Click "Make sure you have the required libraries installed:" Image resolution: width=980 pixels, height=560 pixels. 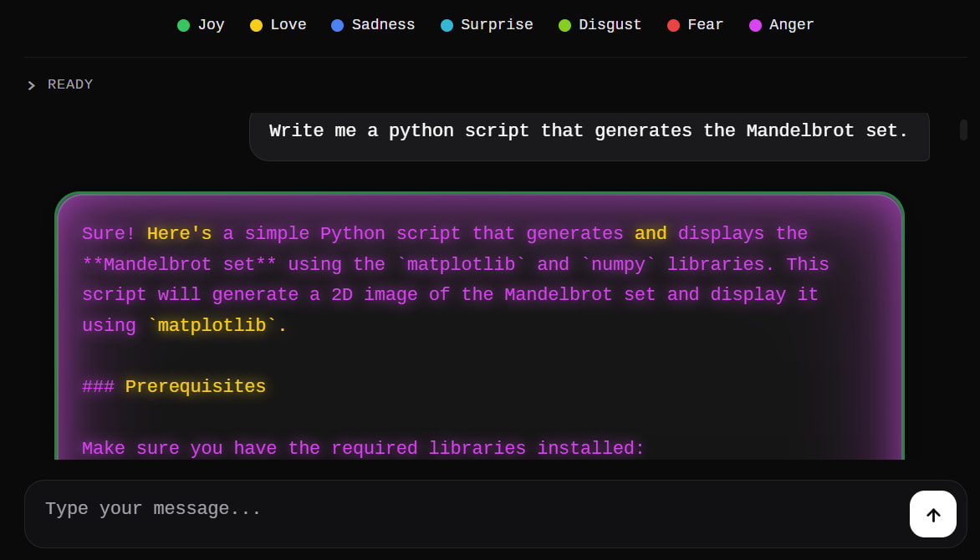click(363, 448)
